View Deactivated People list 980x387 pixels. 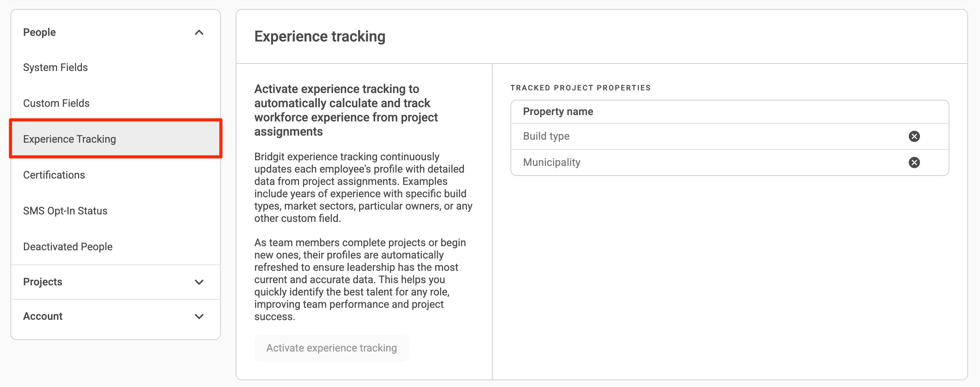pos(68,247)
